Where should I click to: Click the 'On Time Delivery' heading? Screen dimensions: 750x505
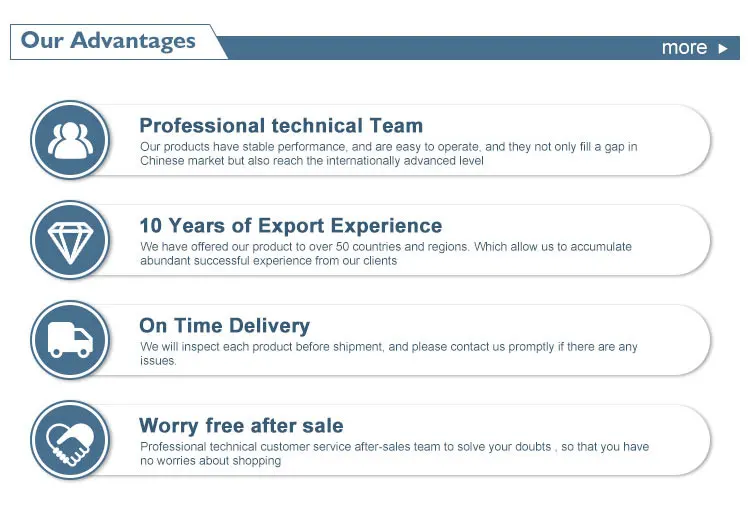[x=224, y=326]
